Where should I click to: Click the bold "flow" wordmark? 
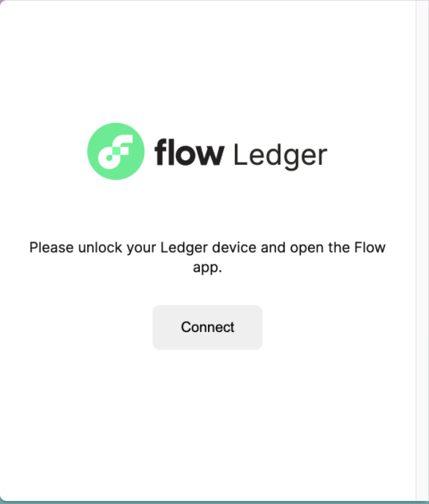pos(189,152)
